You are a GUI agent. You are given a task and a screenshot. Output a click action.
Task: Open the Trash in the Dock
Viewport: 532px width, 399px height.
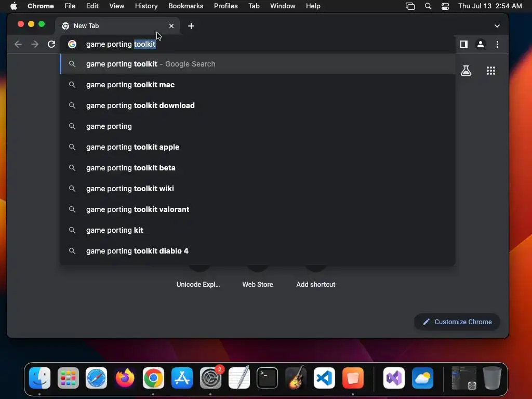(x=492, y=378)
